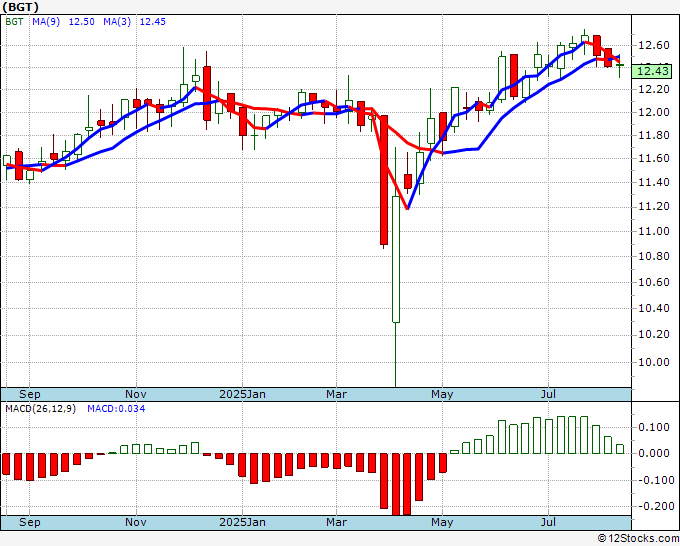Viewport: 680px width, 546px height.
Task: Click Jul on the price chart date axis
Action: click(549, 394)
